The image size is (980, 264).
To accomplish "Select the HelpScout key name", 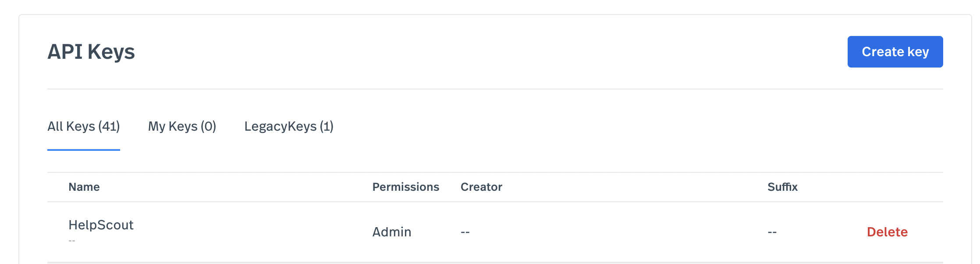I will [x=101, y=225].
